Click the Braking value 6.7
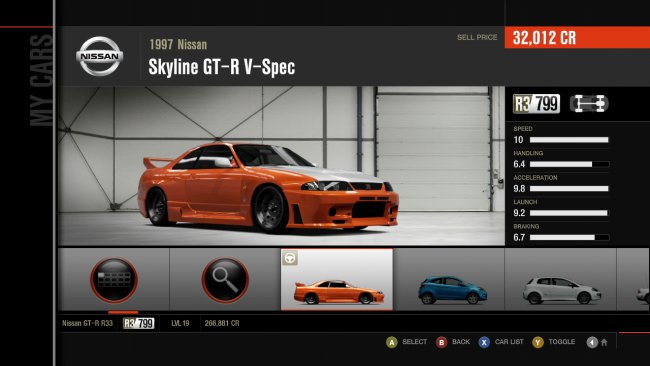Image resolution: width=650 pixels, height=366 pixels. (x=519, y=238)
